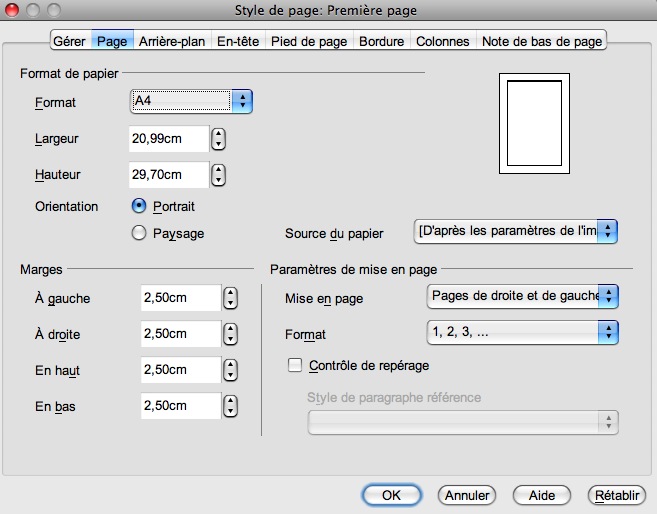The height and width of the screenshot is (514, 657).
Task: Go to the Note de bas de page tab
Action: click(542, 41)
